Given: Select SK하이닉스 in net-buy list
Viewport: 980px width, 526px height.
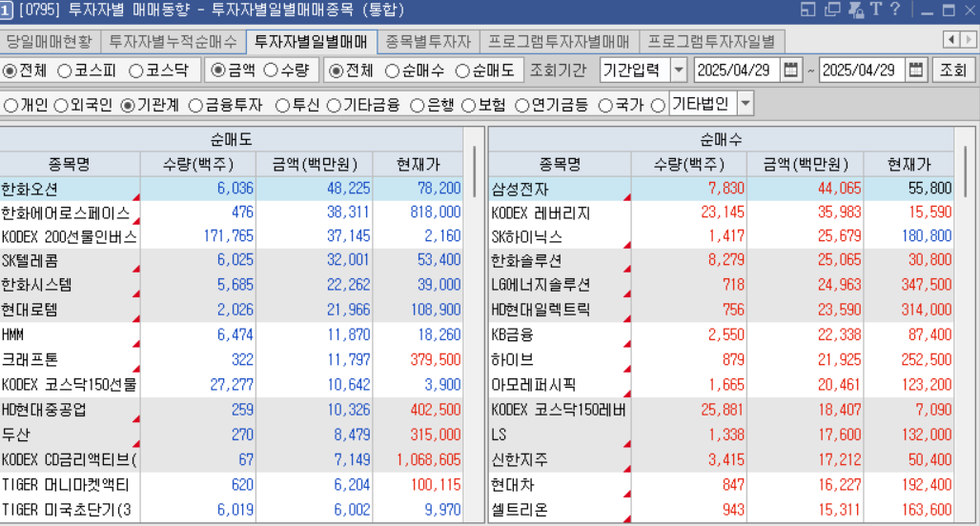Looking at the screenshot, I should (722, 236).
